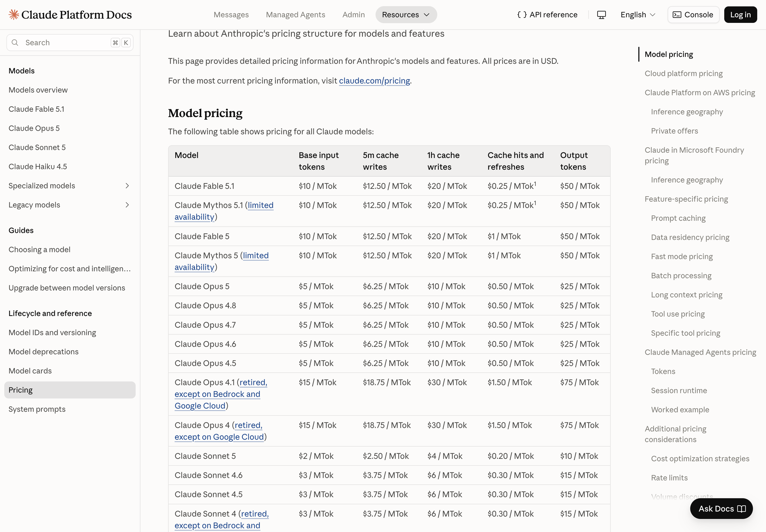Click the Search input field
Screen dimensions: 766x532
click(x=70, y=43)
